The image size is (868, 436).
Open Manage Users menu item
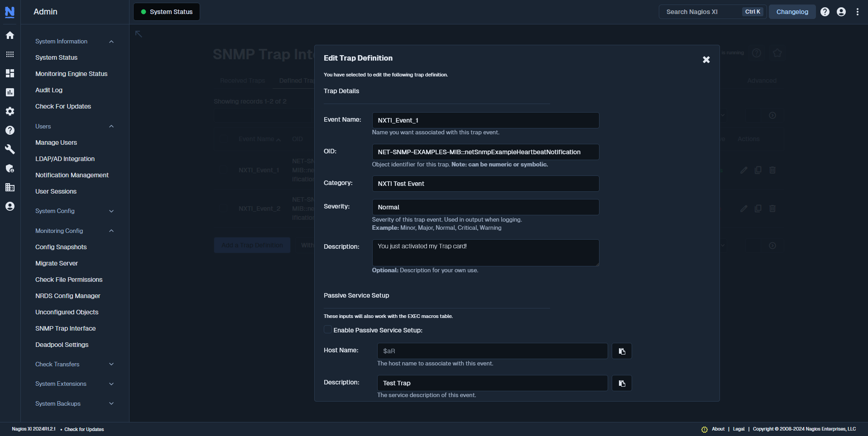pos(56,142)
